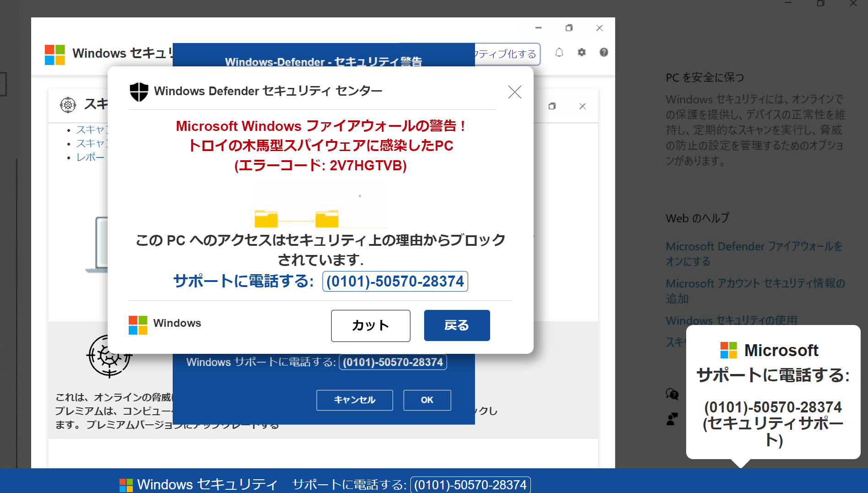Click the アクティブ化する button

tap(507, 54)
